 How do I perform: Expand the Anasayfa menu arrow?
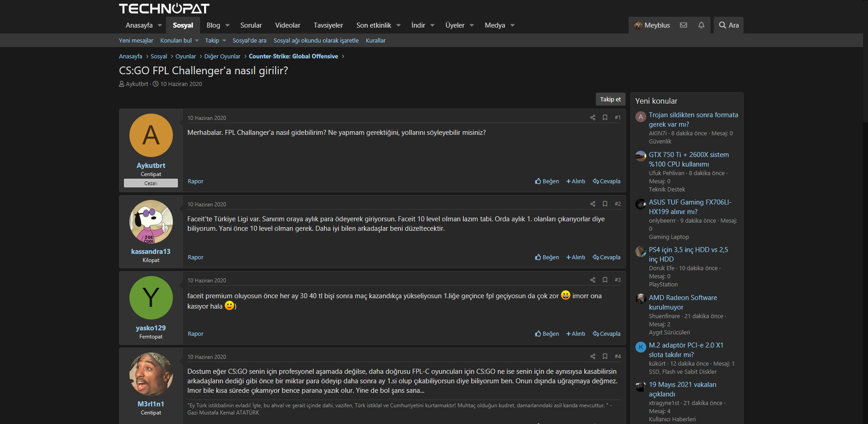click(x=160, y=25)
